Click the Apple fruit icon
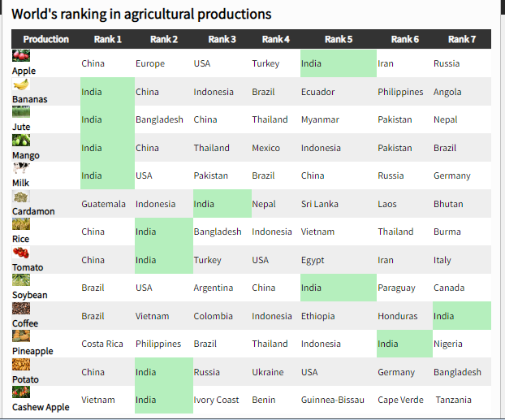This screenshot has height=420, width=505. click(x=21, y=56)
